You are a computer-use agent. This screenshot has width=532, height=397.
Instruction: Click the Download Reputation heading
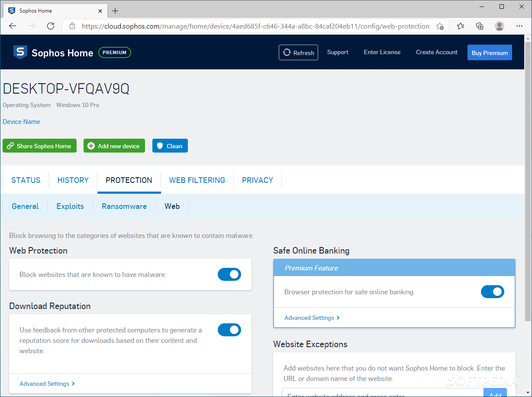tap(50, 306)
